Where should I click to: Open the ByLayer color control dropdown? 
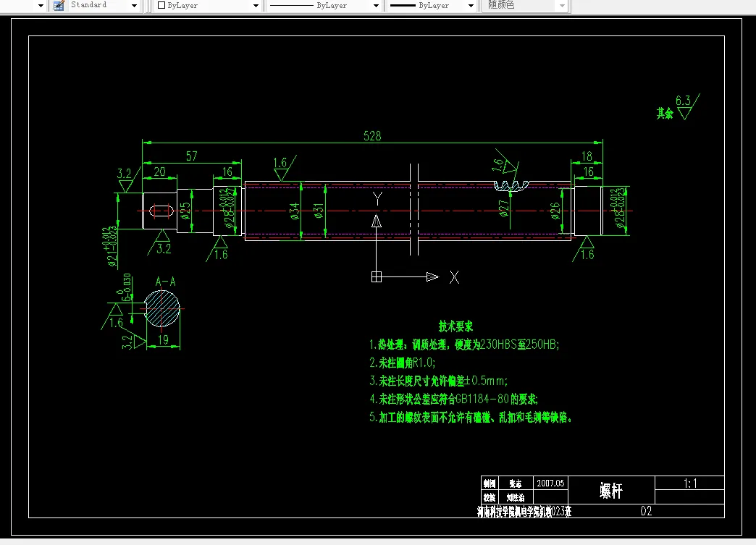tap(256, 6)
